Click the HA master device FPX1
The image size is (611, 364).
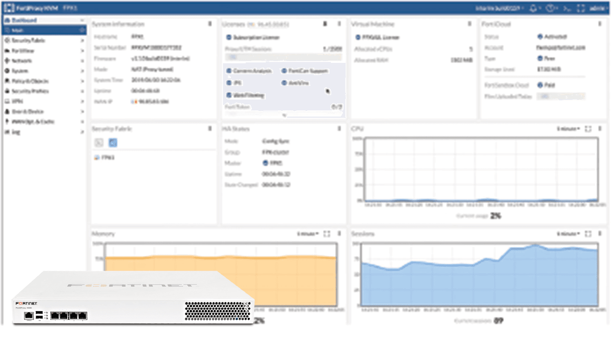(273, 163)
